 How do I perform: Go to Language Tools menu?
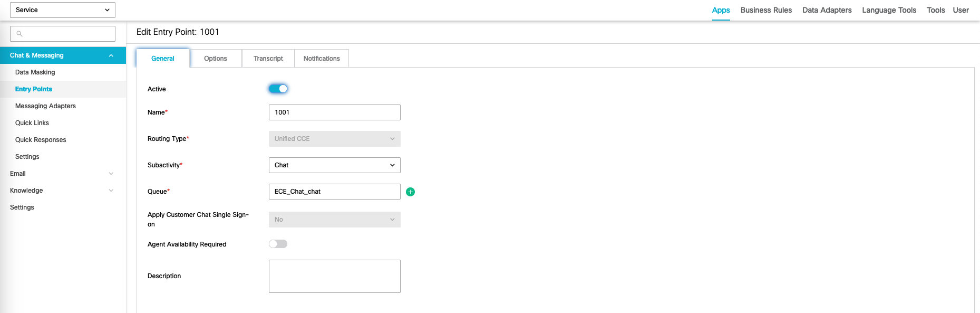pos(889,10)
